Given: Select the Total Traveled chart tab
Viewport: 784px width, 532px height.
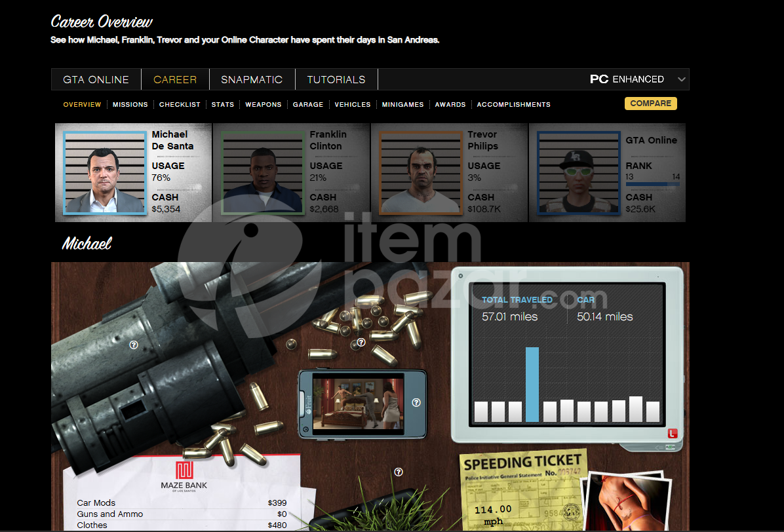Looking at the screenshot, I should [x=517, y=299].
